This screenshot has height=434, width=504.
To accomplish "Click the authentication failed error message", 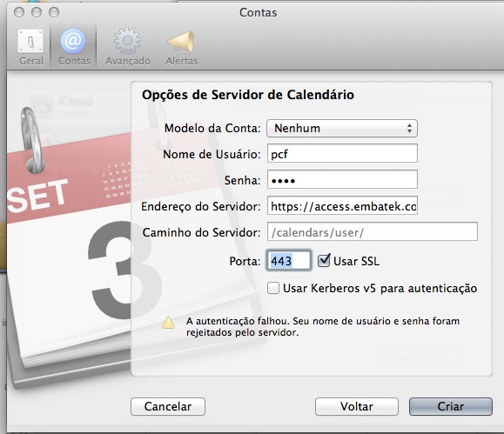I will [x=323, y=327].
